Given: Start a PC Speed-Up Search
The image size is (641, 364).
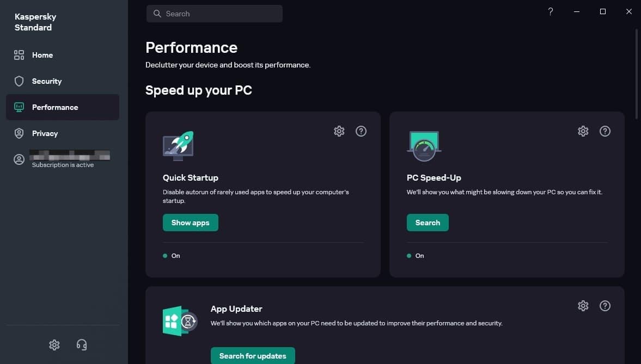Looking at the screenshot, I should [x=428, y=223].
